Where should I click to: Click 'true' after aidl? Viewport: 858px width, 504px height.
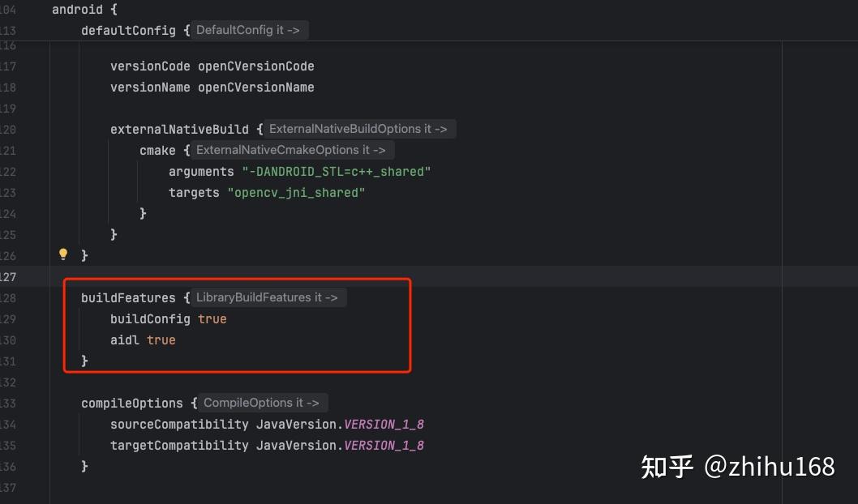pyautogui.click(x=161, y=340)
